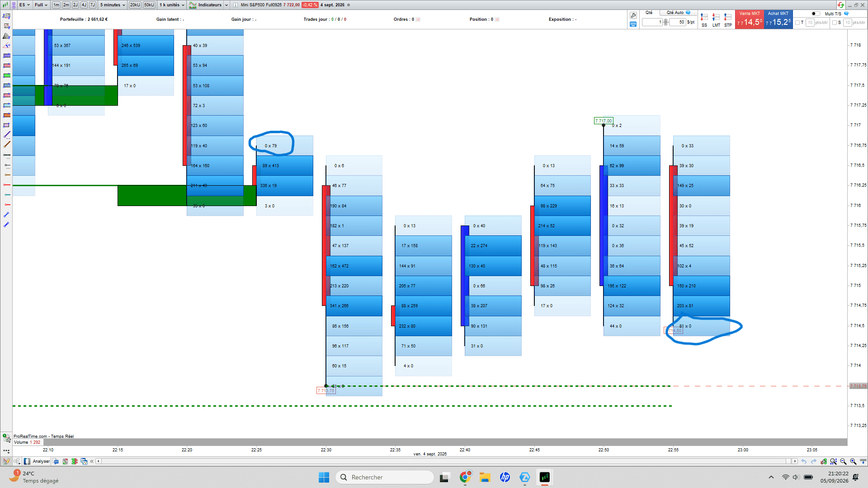Click the Vente MKT sell button
The width and height of the screenshot is (868, 488).
pos(750,19)
